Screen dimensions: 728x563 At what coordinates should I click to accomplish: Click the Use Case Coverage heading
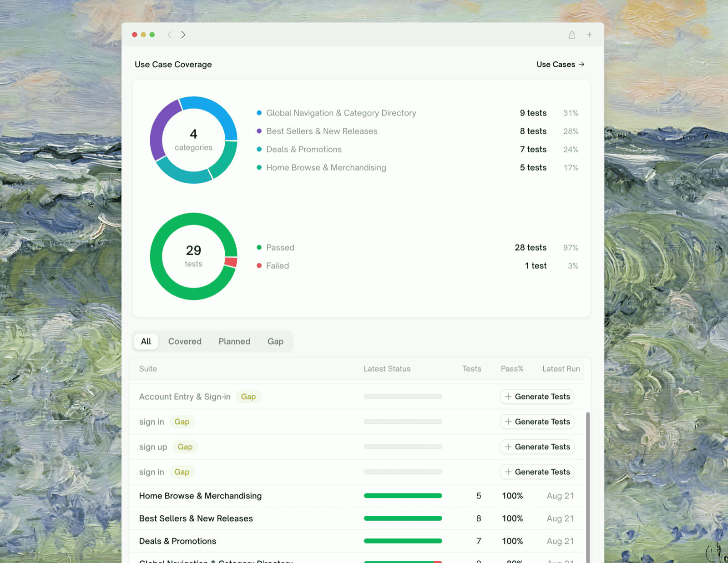173,64
